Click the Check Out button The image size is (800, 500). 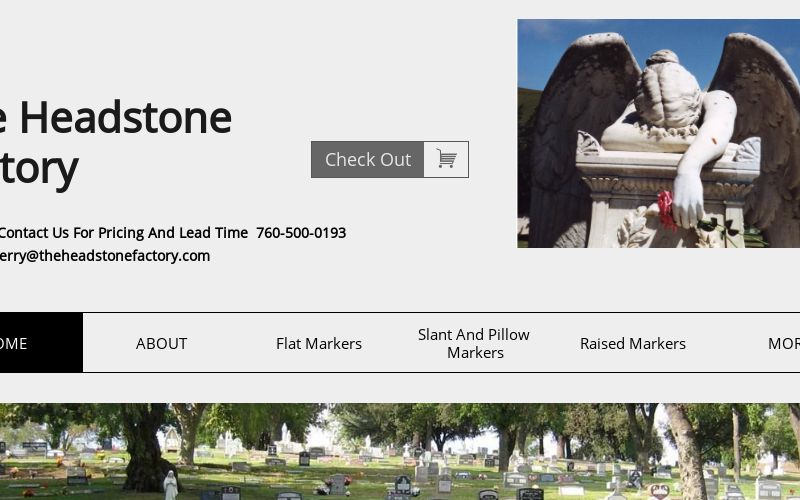[x=367, y=160]
